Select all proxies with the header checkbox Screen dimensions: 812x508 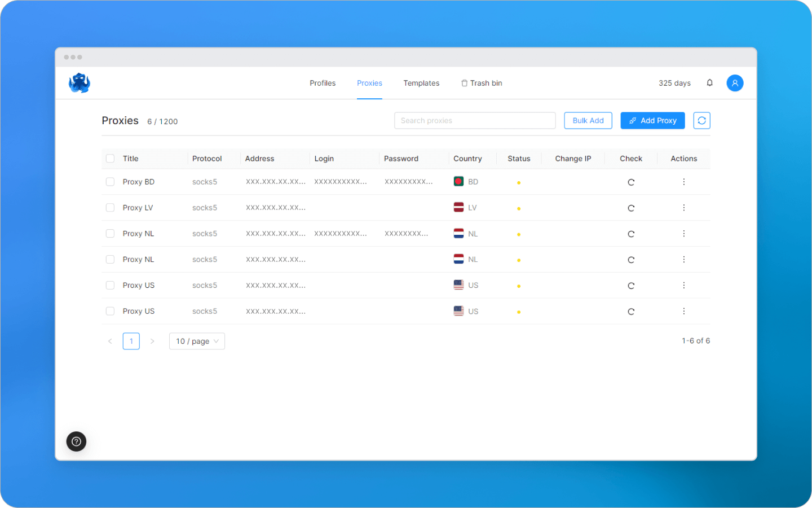pyautogui.click(x=110, y=159)
